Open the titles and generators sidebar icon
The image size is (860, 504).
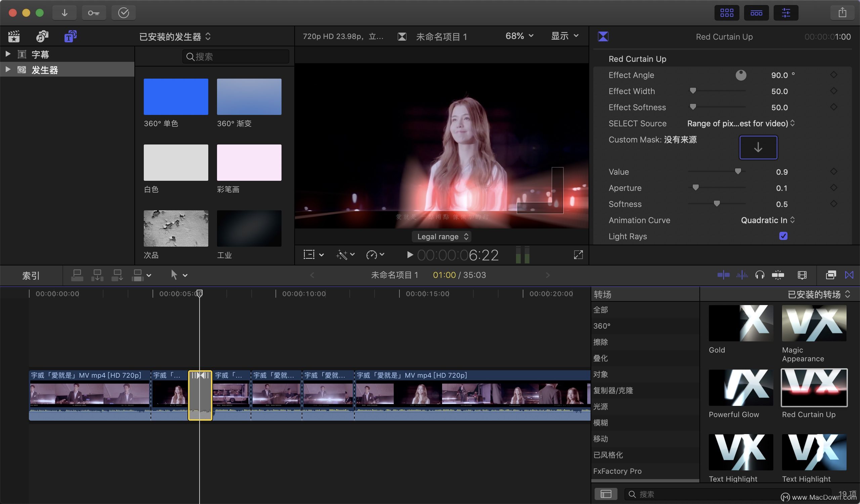[70, 36]
